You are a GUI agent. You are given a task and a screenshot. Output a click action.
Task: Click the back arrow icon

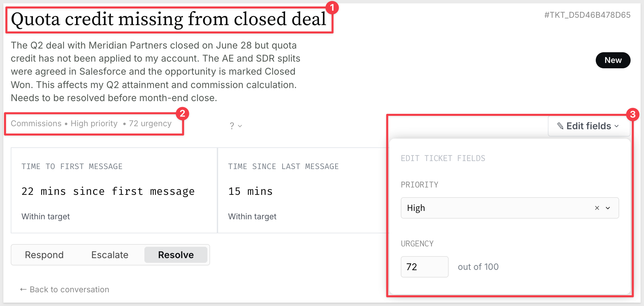point(23,289)
